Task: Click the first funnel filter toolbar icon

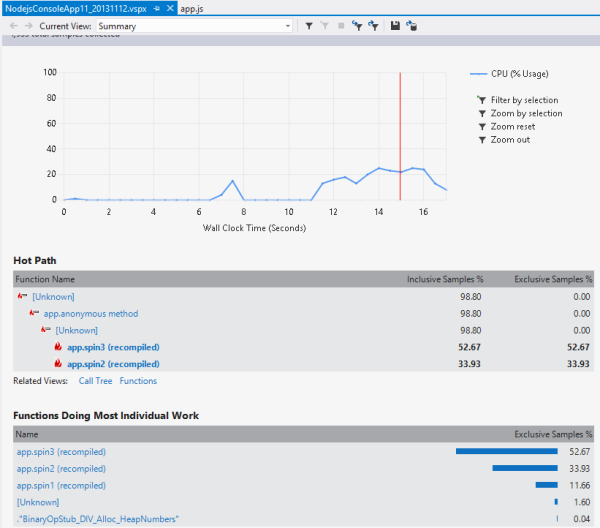Action: coord(309,25)
